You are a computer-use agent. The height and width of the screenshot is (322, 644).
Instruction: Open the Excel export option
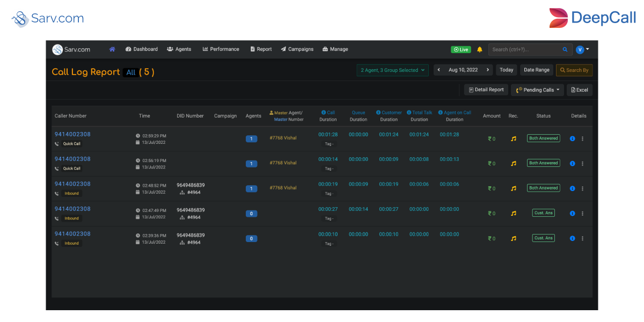579,89
